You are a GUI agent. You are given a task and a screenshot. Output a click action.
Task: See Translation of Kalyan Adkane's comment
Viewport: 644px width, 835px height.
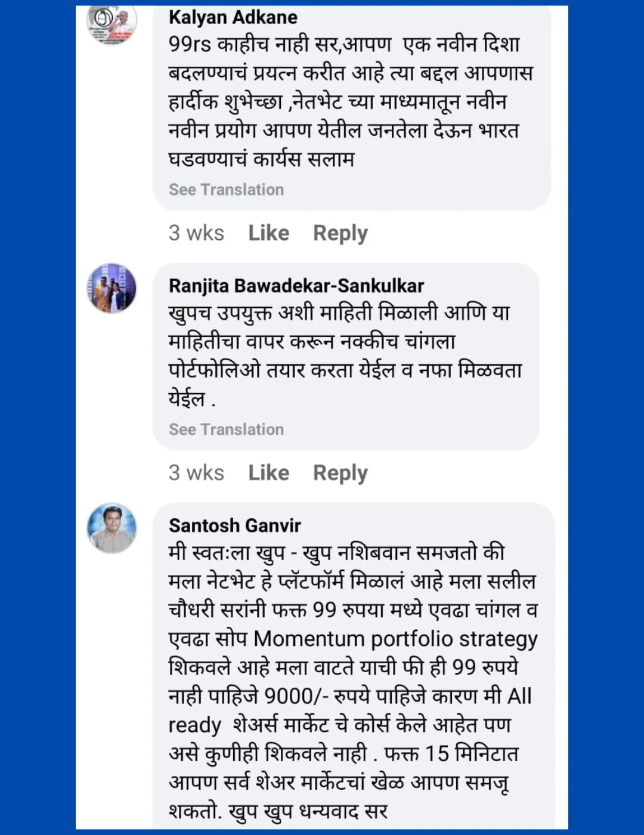click(x=226, y=190)
